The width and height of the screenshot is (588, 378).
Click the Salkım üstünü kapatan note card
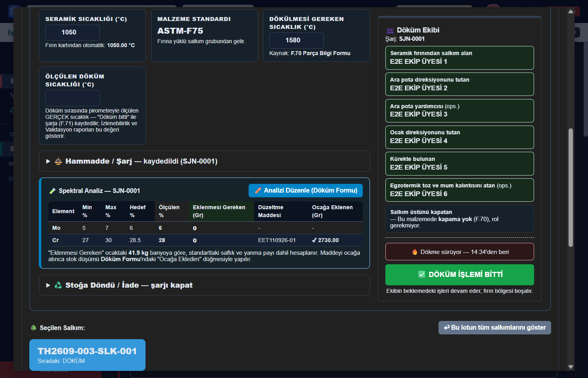click(x=460, y=219)
